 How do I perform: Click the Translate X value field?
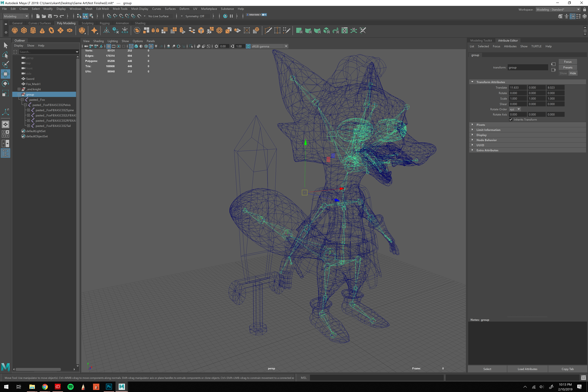518,87
